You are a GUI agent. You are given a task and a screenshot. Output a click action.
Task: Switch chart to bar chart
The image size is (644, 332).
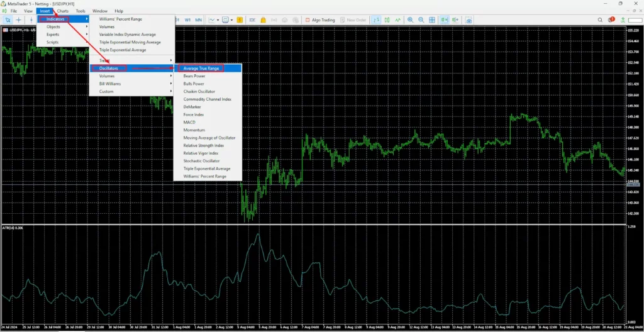pyautogui.click(x=376, y=19)
